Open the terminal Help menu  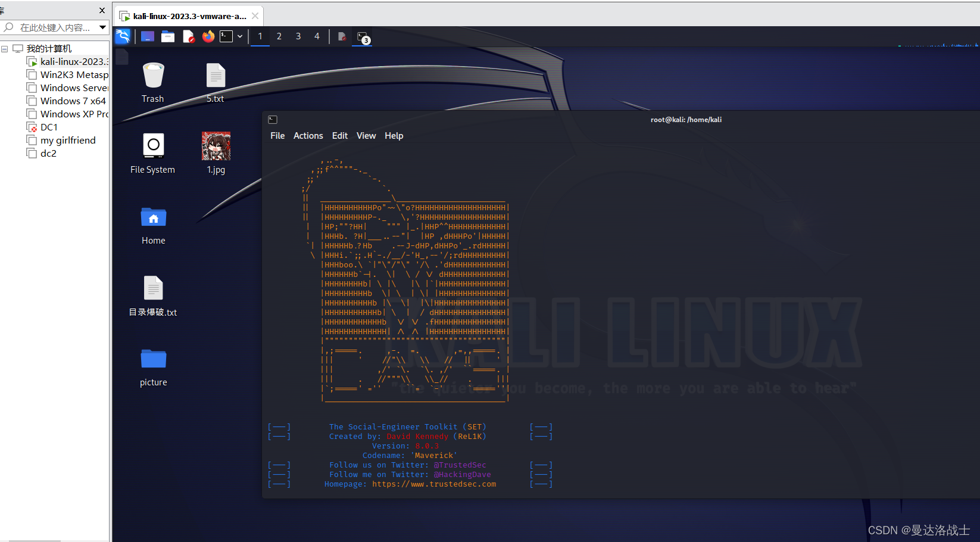pyautogui.click(x=394, y=136)
